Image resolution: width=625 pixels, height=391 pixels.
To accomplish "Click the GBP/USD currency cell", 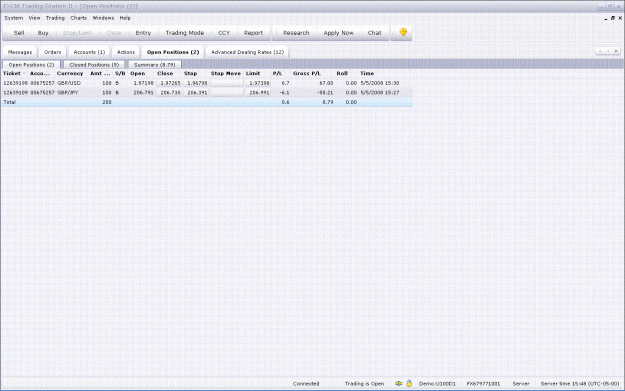I will click(69, 83).
